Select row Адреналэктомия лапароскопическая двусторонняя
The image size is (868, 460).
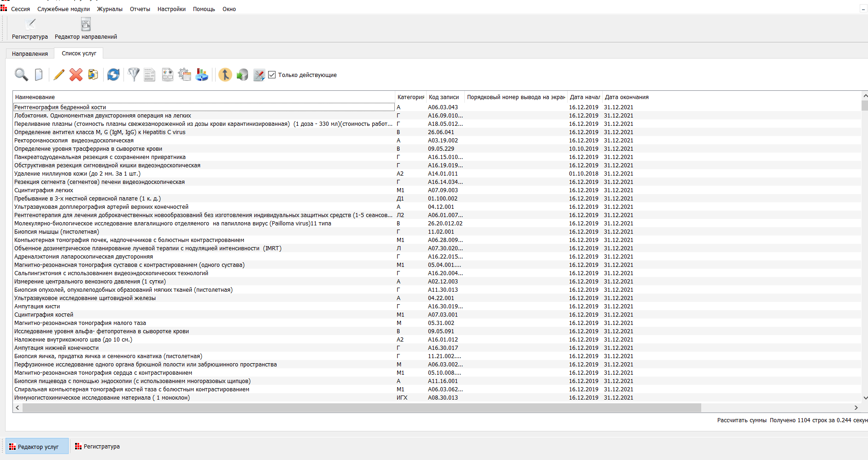(437, 256)
